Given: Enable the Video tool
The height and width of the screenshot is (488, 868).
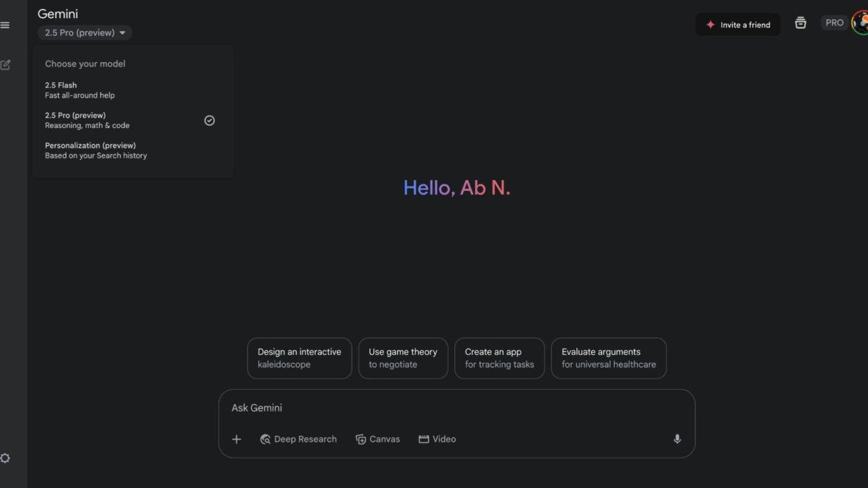Looking at the screenshot, I should [x=437, y=439].
